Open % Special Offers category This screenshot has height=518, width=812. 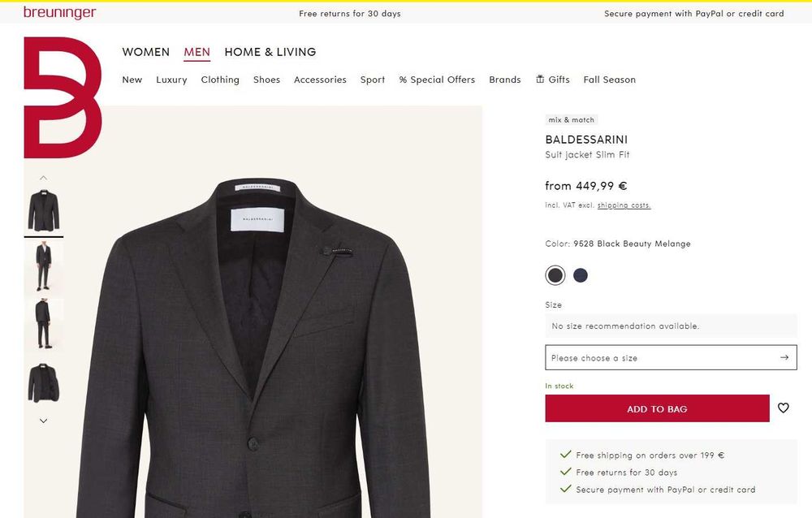coord(437,80)
